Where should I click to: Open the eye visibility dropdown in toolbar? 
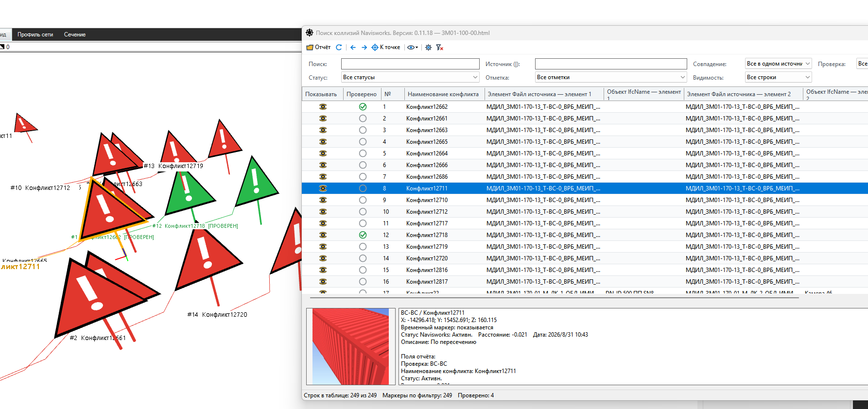click(x=413, y=47)
